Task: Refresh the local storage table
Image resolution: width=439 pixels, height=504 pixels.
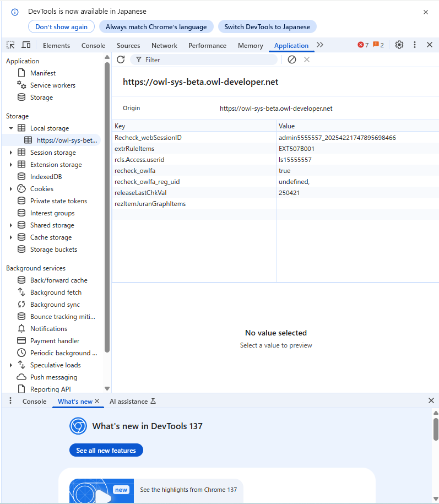Action: (121, 60)
